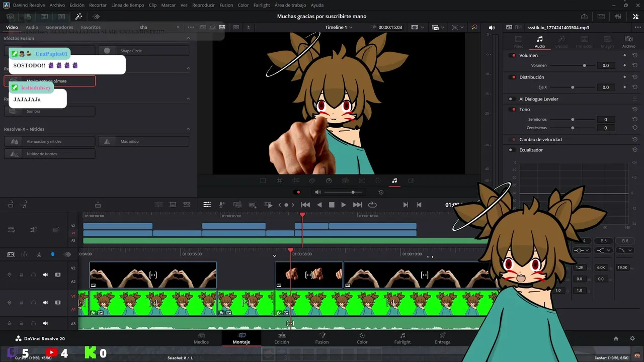Expand the Cambio de velocidad section
Image resolution: width=644 pixels, height=362 pixels.
tap(540, 139)
